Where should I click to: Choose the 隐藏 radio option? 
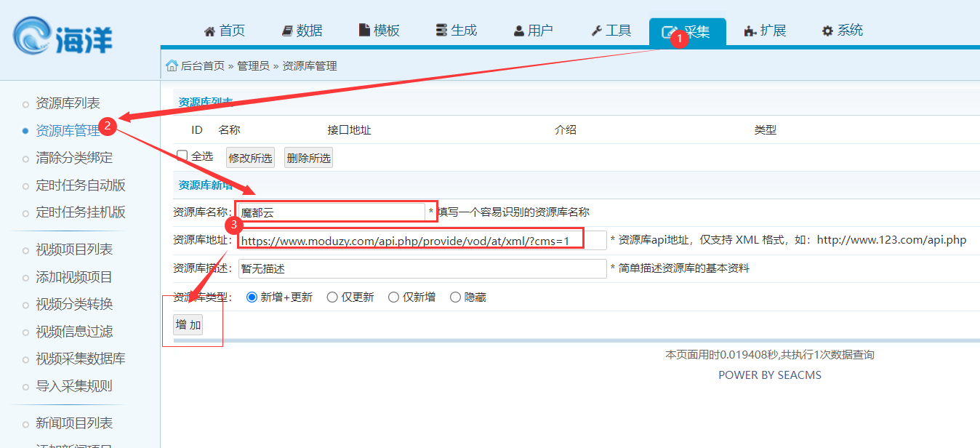coord(455,297)
